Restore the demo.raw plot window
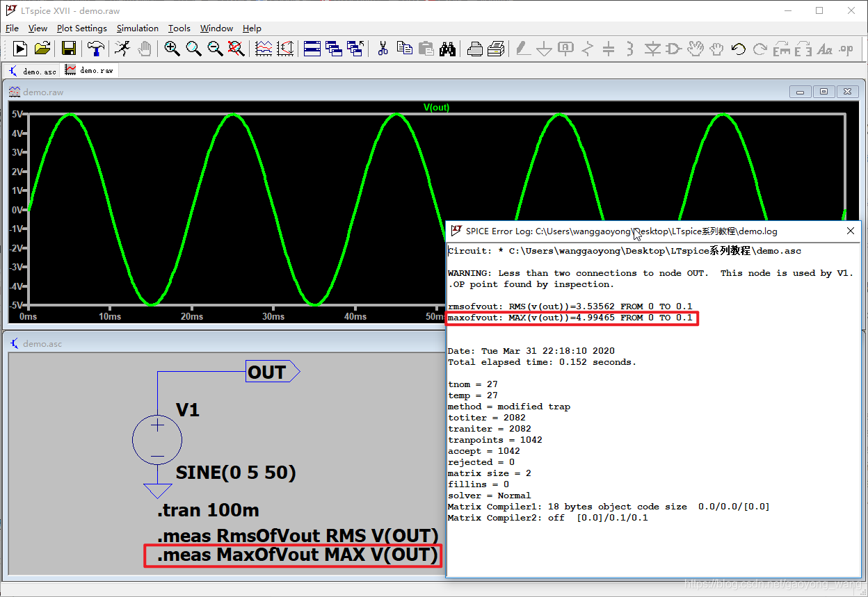The width and height of the screenshot is (868, 597). [x=824, y=92]
